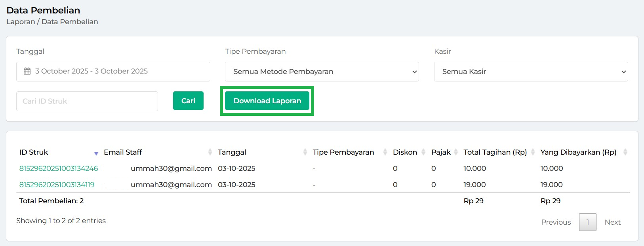The image size is (644, 246).
Task: Open the date range picker field
Action: tap(113, 72)
